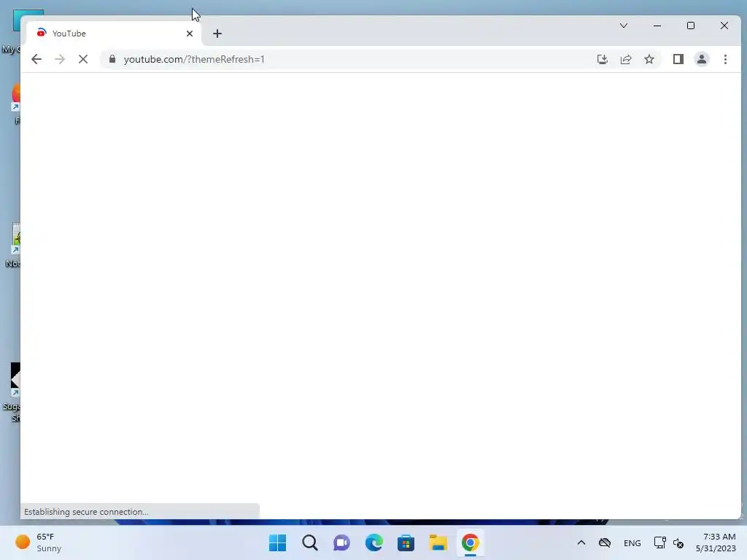The image size is (747, 560).
Task: Go back to the previous page
Action: pos(36,59)
